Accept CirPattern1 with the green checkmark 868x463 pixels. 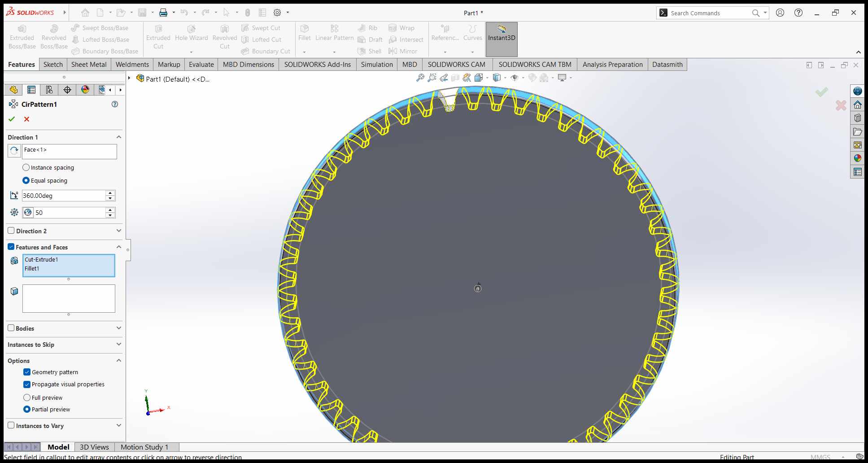[x=12, y=119]
